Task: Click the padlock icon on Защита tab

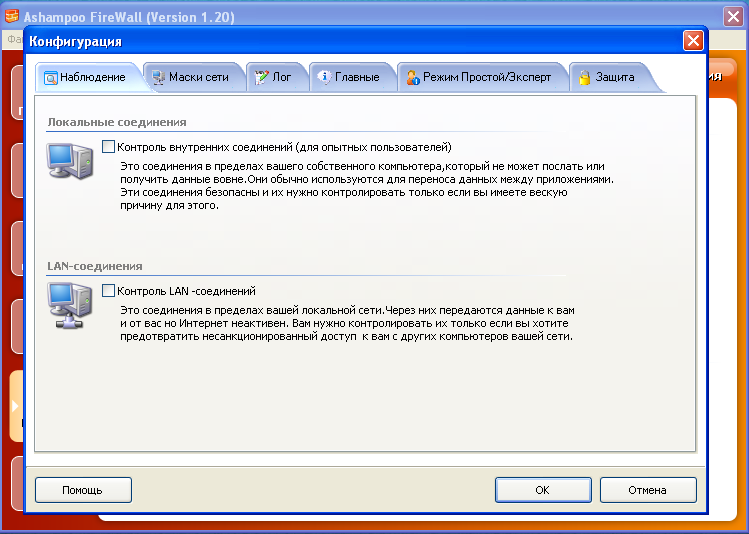Action: coord(584,77)
